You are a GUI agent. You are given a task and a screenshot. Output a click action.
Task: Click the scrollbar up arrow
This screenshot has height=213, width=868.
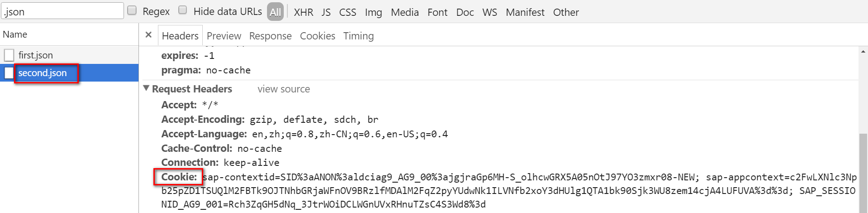click(x=863, y=52)
